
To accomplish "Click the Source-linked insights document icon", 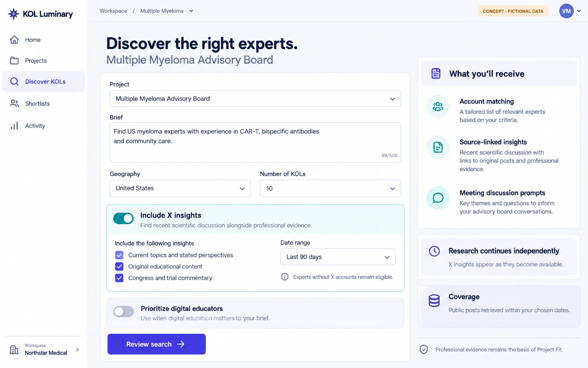I will click(438, 147).
